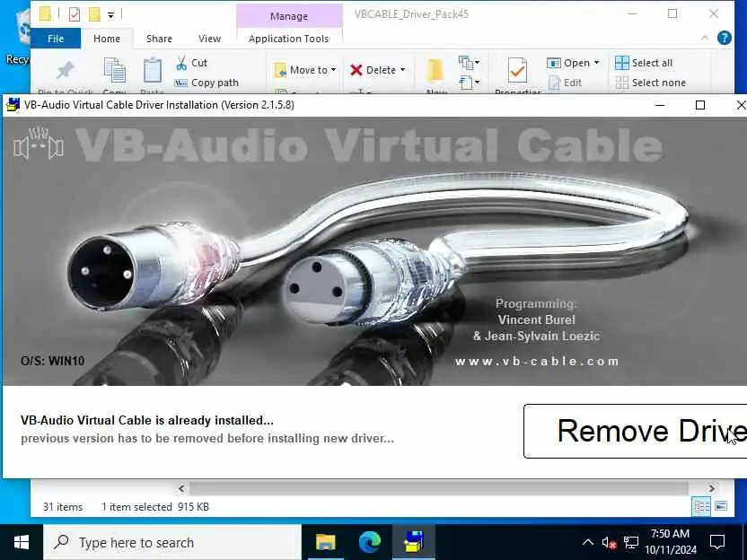The width and height of the screenshot is (747, 560).
Task: Open File Explorer from the taskbar
Action: [326, 542]
